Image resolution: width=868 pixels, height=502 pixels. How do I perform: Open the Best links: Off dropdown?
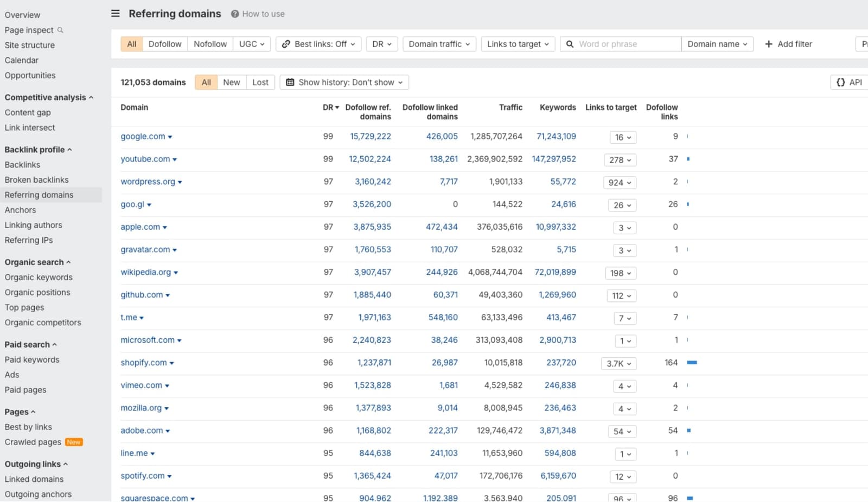pos(318,44)
